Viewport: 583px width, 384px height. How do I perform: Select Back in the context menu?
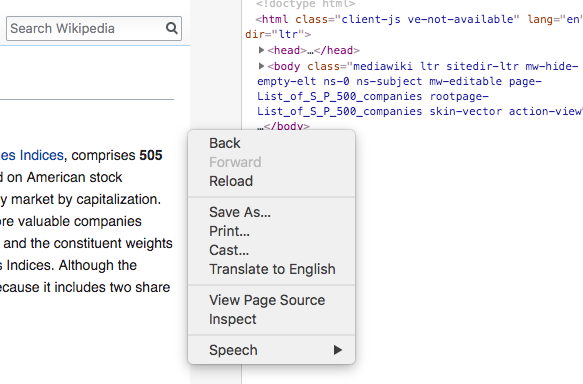pyautogui.click(x=225, y=143)
